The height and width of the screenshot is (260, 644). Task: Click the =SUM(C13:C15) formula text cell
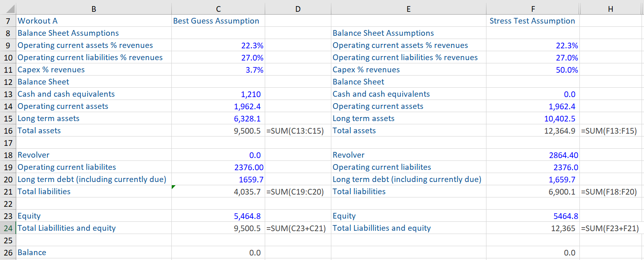click(295, 131)
